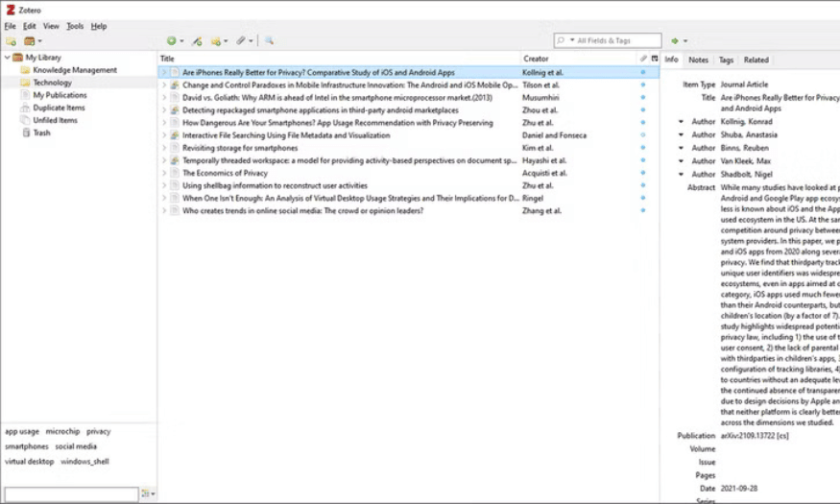Select the Knowledge Management collection
840x504 pixels.
[x=75, y=70]
